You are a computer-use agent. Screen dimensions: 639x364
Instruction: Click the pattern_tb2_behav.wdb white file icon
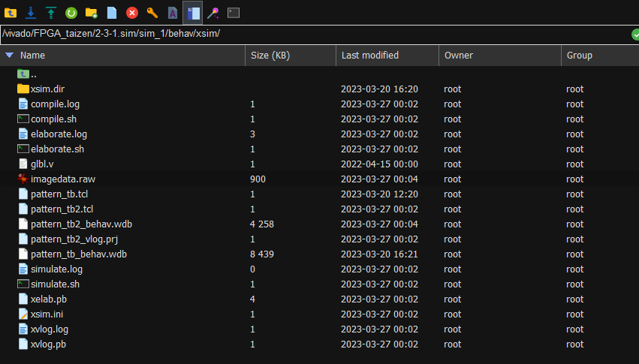(23, 224)
